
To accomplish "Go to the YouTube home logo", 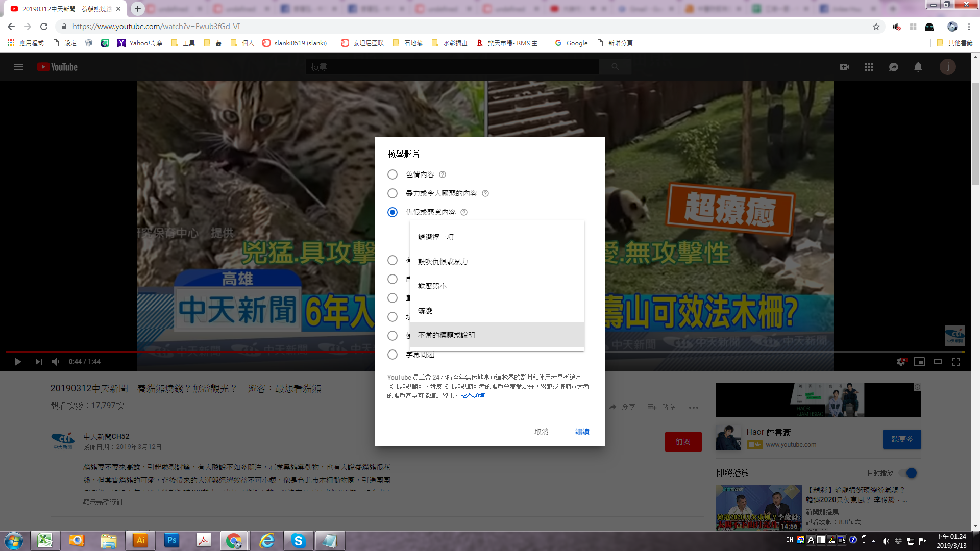I will pos(57,67).
